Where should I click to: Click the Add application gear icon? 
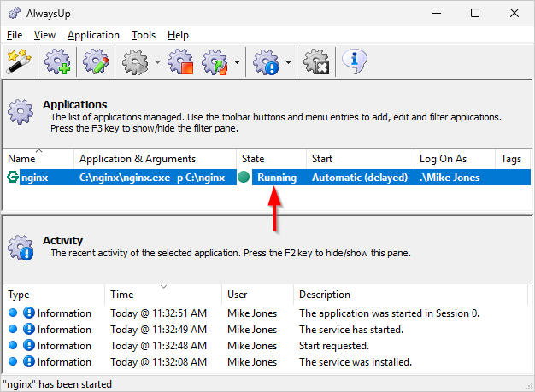click(x=57, y=61)
